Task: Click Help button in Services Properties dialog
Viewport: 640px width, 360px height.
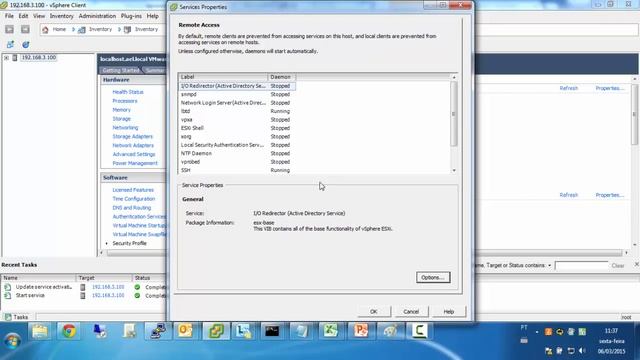Action: click(449, 311)
